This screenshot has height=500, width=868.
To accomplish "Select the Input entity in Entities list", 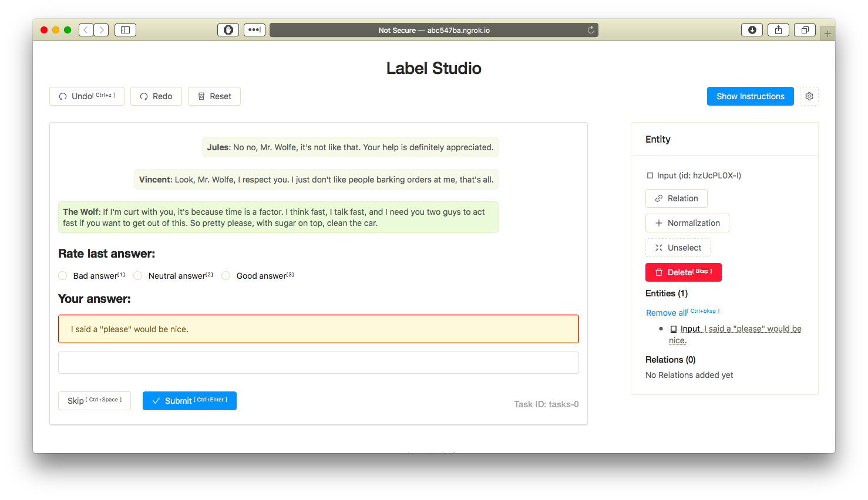I will click(x=735, y=335).
